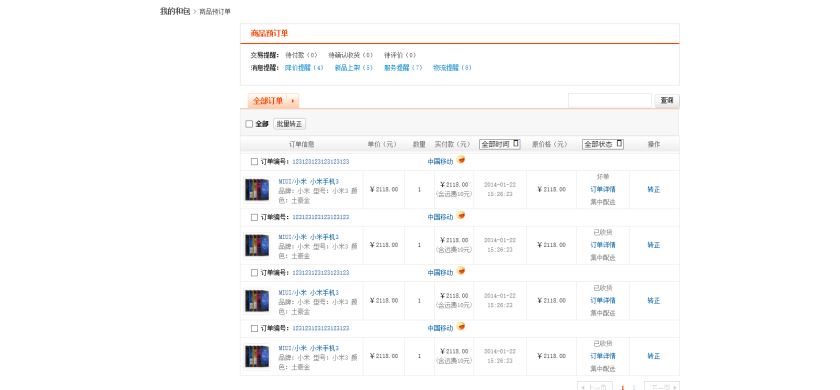
Task: Click 转正 action for the first order
Action: coord(654,189)
